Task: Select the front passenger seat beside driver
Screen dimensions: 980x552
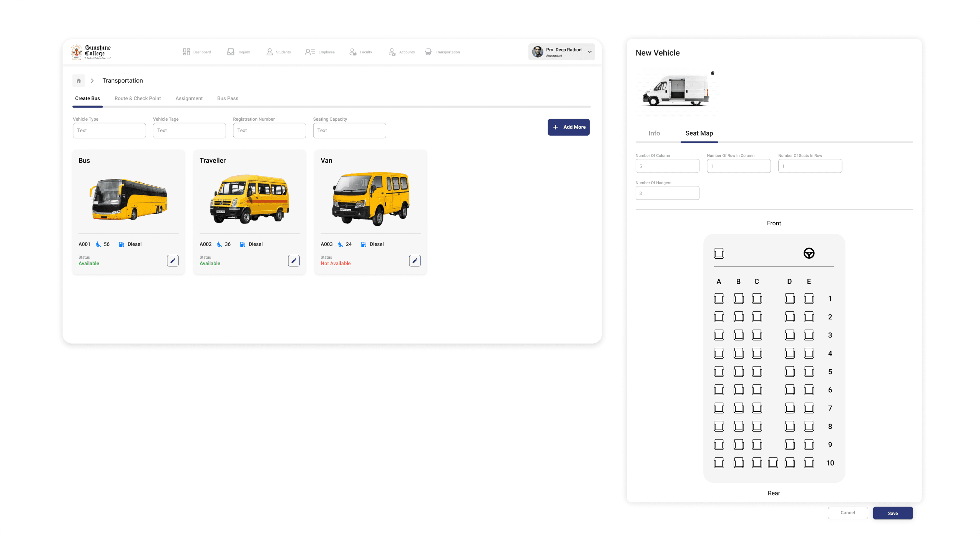Action: pyautogui.click(x=719, y=253)
